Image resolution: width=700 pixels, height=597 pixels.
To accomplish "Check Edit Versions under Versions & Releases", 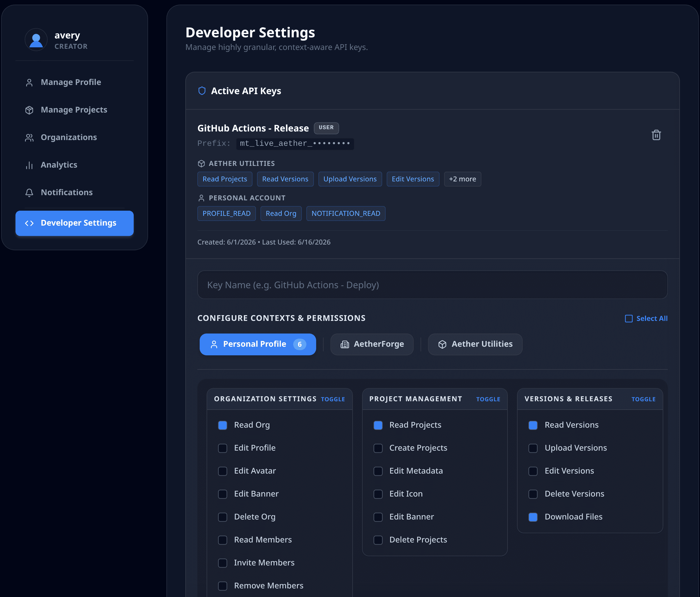I will (x=533, y=471).
